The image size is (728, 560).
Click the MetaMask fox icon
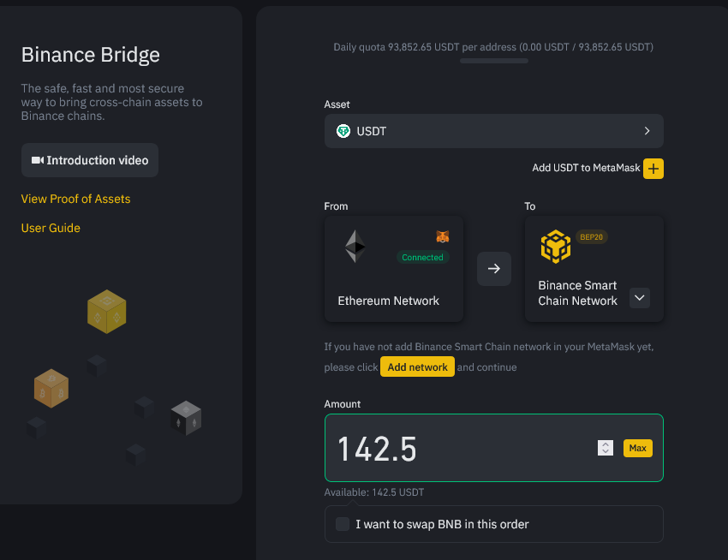443,237
